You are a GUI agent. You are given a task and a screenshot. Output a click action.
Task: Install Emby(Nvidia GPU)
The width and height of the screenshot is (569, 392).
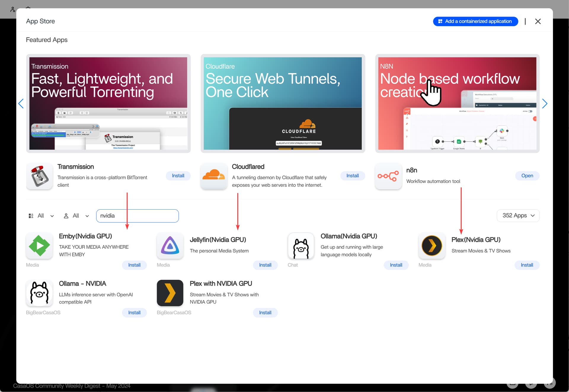click(x=134, y=265)
